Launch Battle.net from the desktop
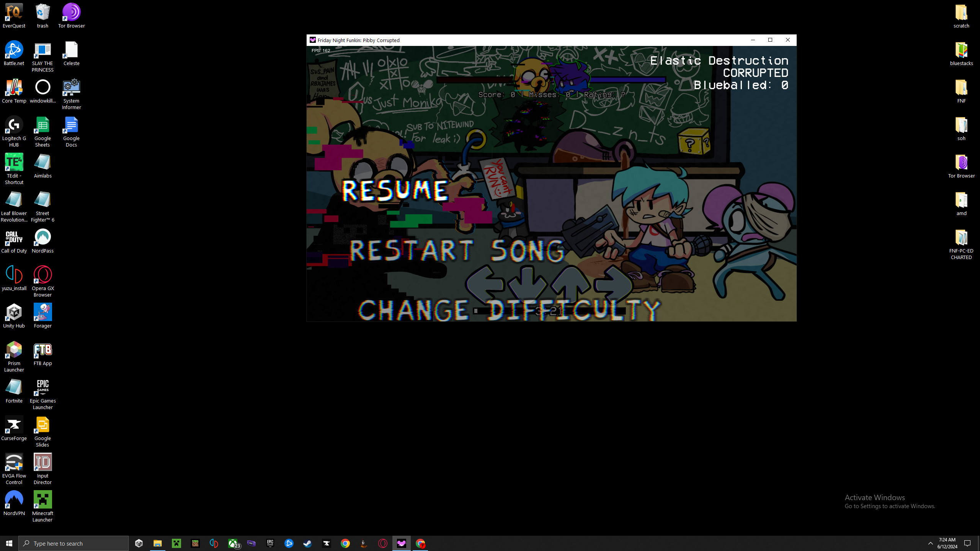This screenshot has height=551, width=980. coord(14,54)
